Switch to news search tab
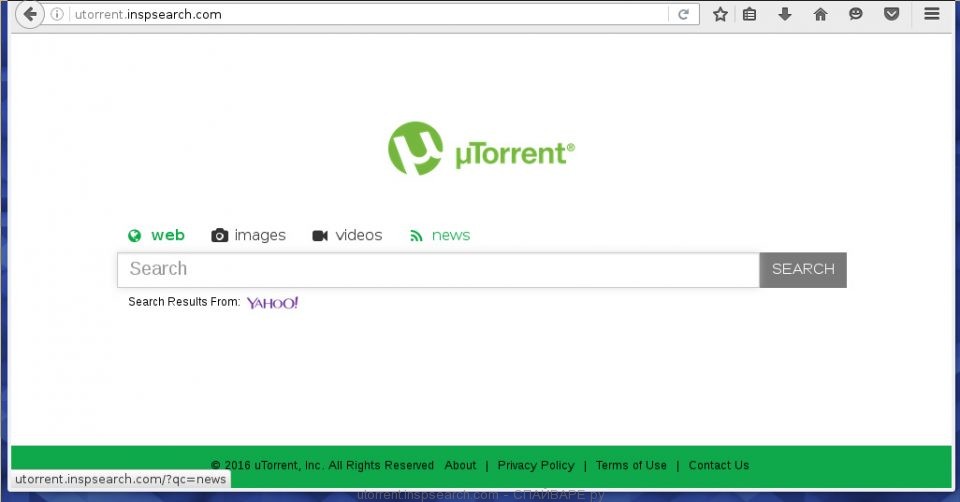The width and height of the screenshot is (960, 502). [440, 236]
